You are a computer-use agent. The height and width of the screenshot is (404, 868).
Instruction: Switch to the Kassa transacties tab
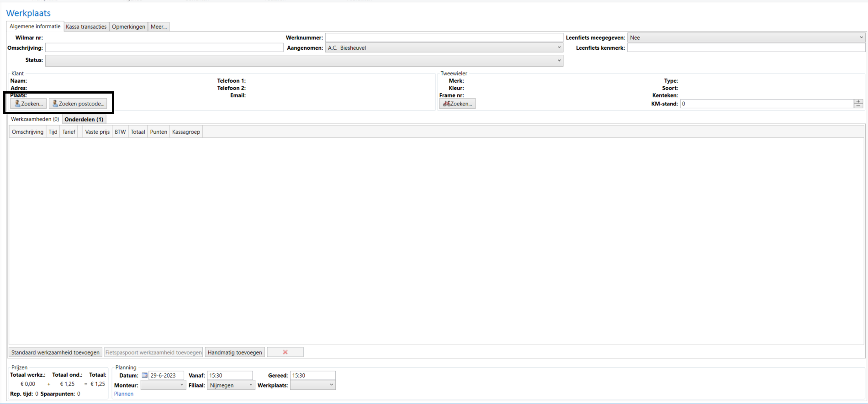pyautogui.click(x=86, y=26)
